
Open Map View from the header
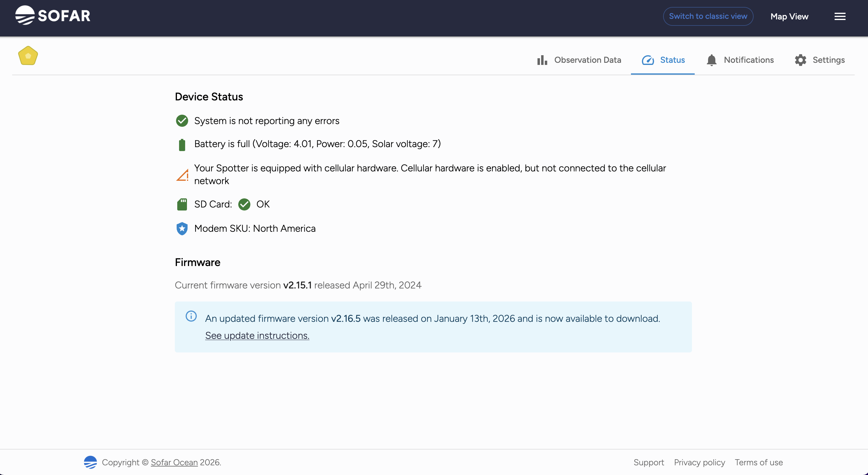pos(789,16)
